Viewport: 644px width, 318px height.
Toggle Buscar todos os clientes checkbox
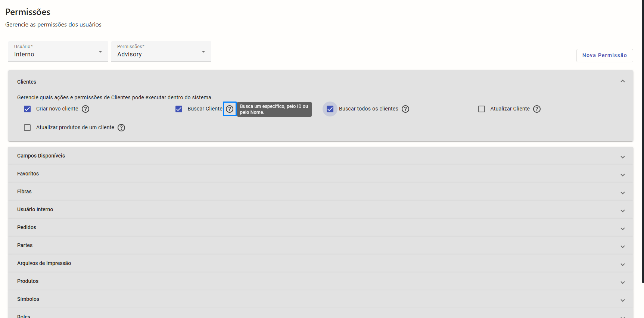(330, 109)
